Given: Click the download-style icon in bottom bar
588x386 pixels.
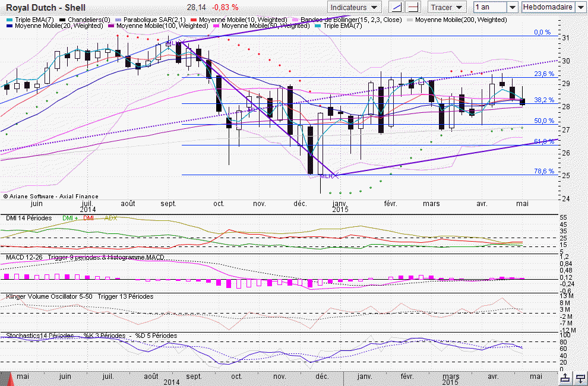Looking at the screenshot, I should pyautogui.click(x=580, y=378).
